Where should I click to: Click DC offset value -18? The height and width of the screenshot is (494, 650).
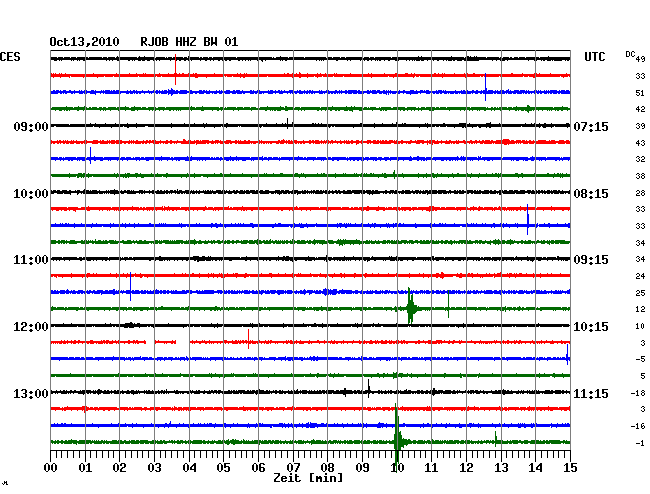[638, 393]
